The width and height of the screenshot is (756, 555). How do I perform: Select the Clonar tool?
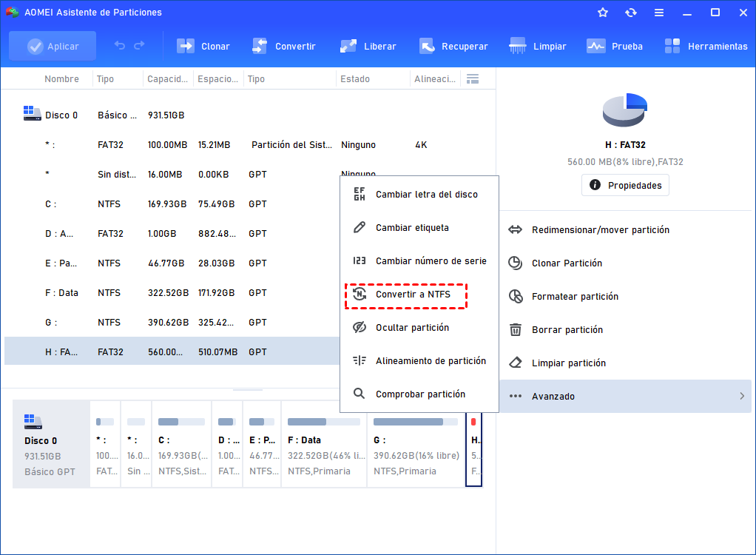203,46
